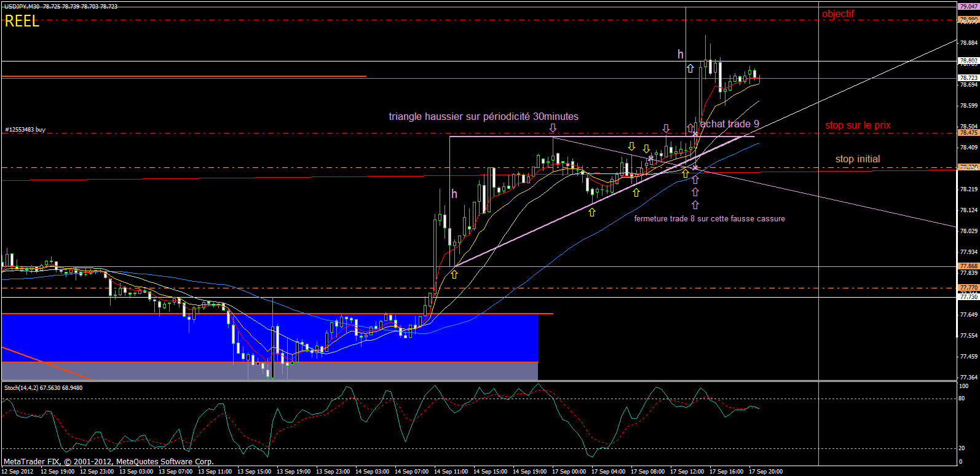Click the stochastic 80 level value
The height and width of the screenshot is (476, 980).
(962, 399)
